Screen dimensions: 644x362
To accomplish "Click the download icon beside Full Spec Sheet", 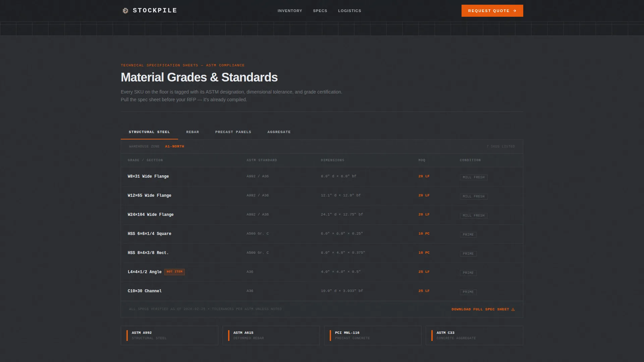I will point(513,309).
